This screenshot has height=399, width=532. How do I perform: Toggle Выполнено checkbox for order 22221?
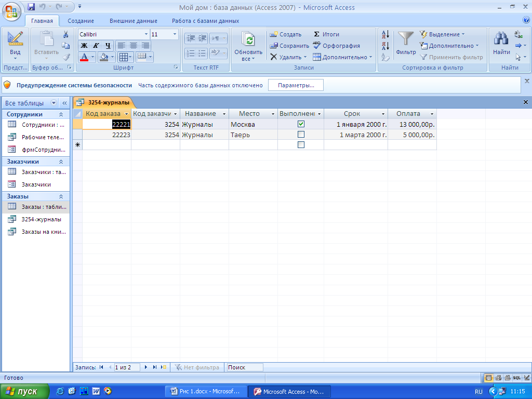coord(301,124)
